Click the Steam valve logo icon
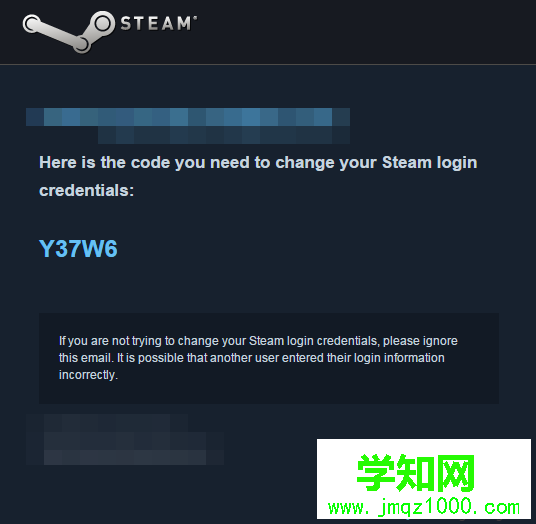This screenshot has width=536, height=524. tap(68, 32)
